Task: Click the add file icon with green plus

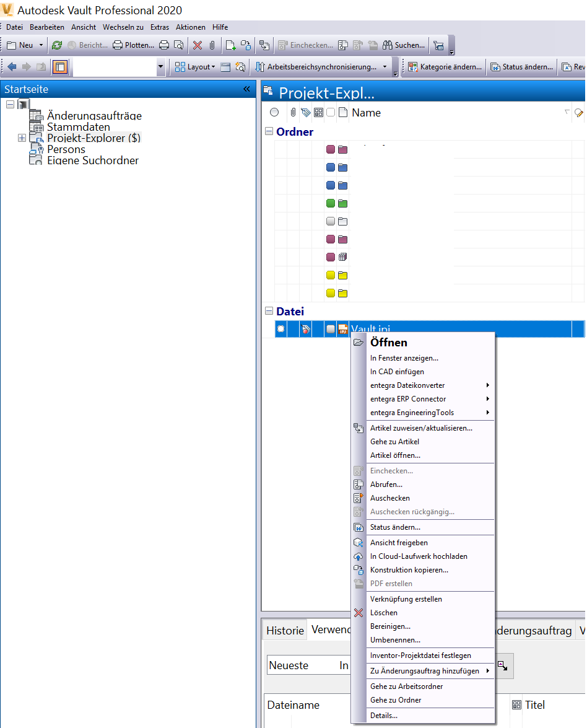Action: pos(230,45)
